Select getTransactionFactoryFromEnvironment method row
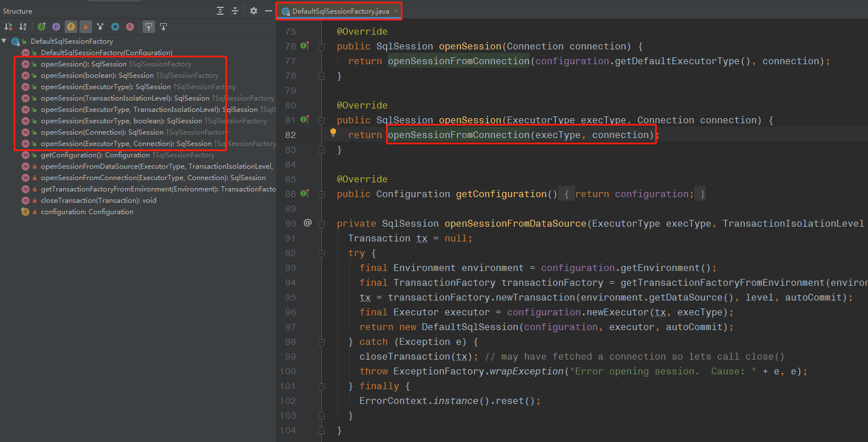 coord(158,189)
